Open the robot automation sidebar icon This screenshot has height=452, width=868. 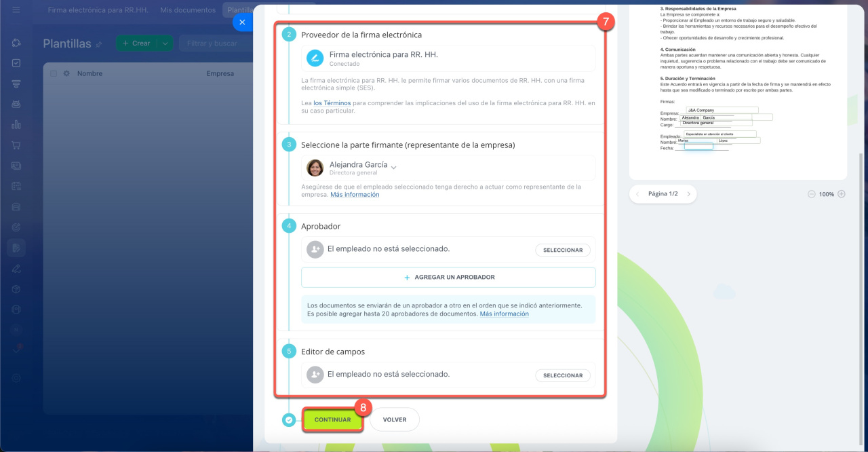(16, 105)
